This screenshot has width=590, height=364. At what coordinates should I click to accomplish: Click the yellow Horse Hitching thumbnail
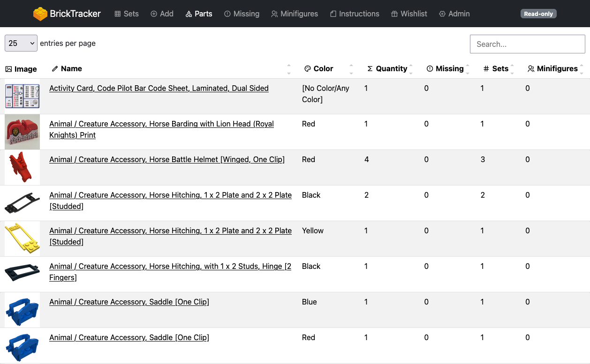click(x=22, y=238)
